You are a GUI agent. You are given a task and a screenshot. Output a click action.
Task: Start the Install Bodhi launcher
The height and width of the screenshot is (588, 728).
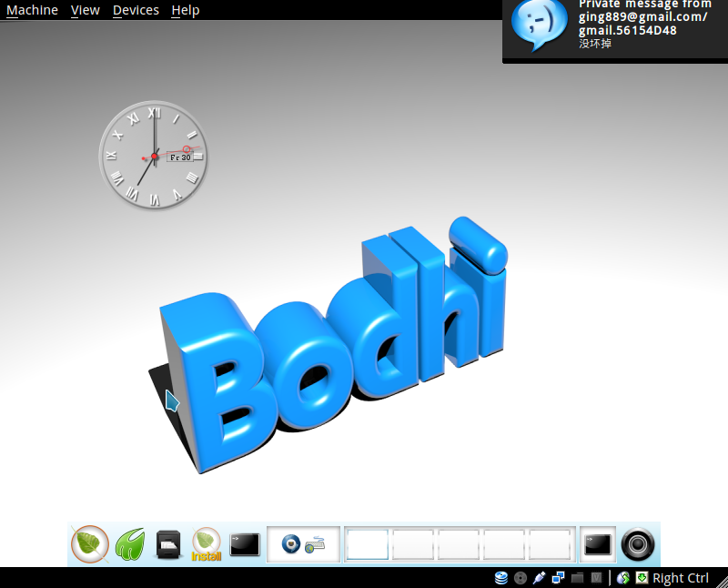[x=207, y=544]
